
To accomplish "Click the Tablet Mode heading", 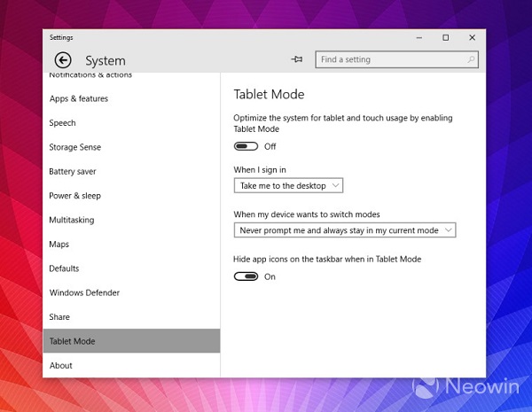I will (x=269, y=94).
